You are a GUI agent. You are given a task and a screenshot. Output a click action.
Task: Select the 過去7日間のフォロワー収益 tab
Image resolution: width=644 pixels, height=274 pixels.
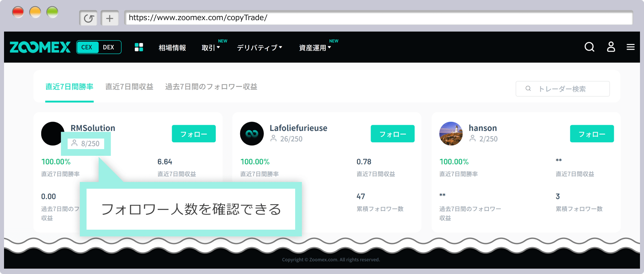tap(211, 87)
